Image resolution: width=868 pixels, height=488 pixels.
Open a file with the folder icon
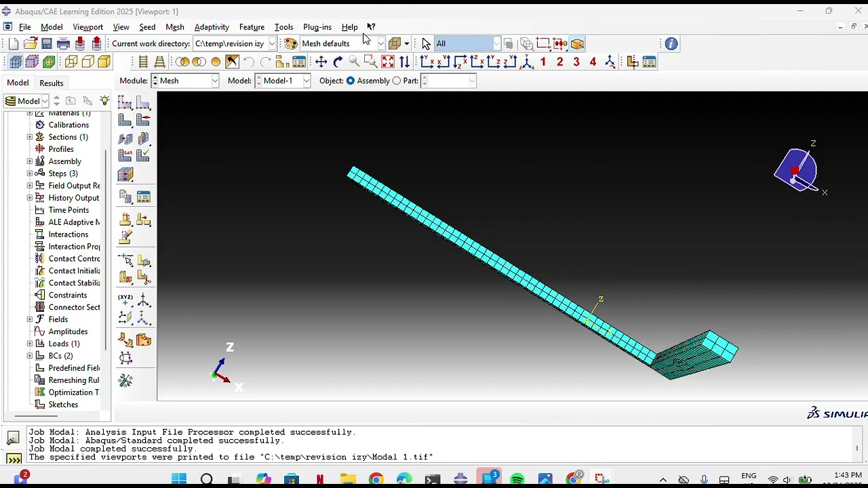tap(30, 44)
